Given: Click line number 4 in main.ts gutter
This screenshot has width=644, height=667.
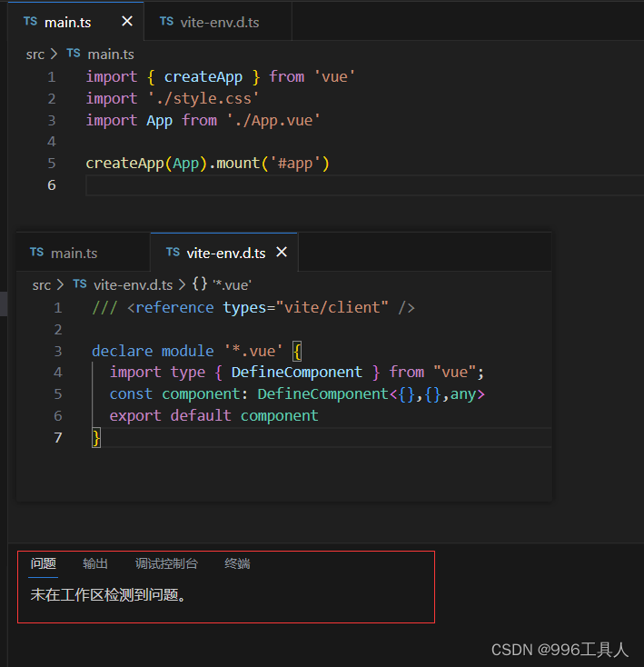Looking at the screenshot, I should 52,142.
